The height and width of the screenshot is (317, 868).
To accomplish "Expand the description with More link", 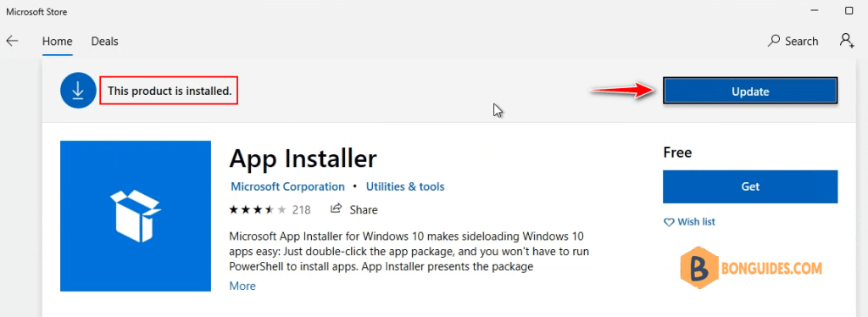I will click(x=242, y=286).
